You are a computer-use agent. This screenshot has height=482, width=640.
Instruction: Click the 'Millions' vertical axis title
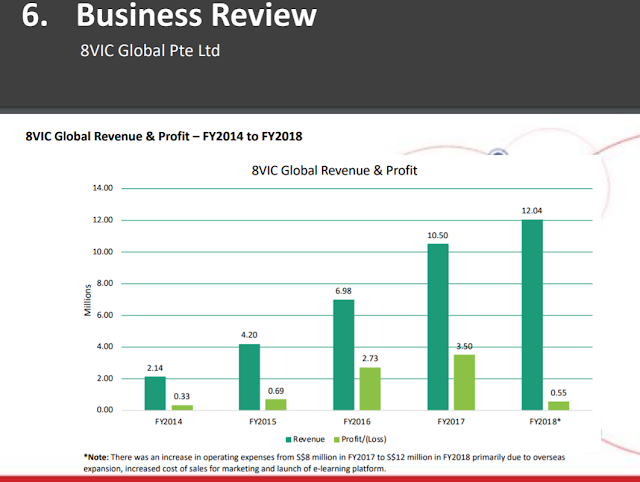88,300
